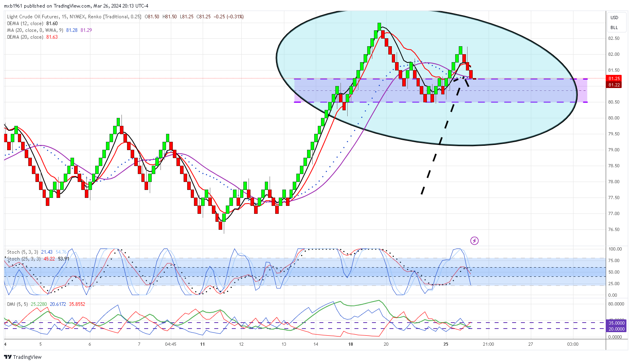Click the 82.00 price axis label
632x364 pixels.
coord(614,54)
